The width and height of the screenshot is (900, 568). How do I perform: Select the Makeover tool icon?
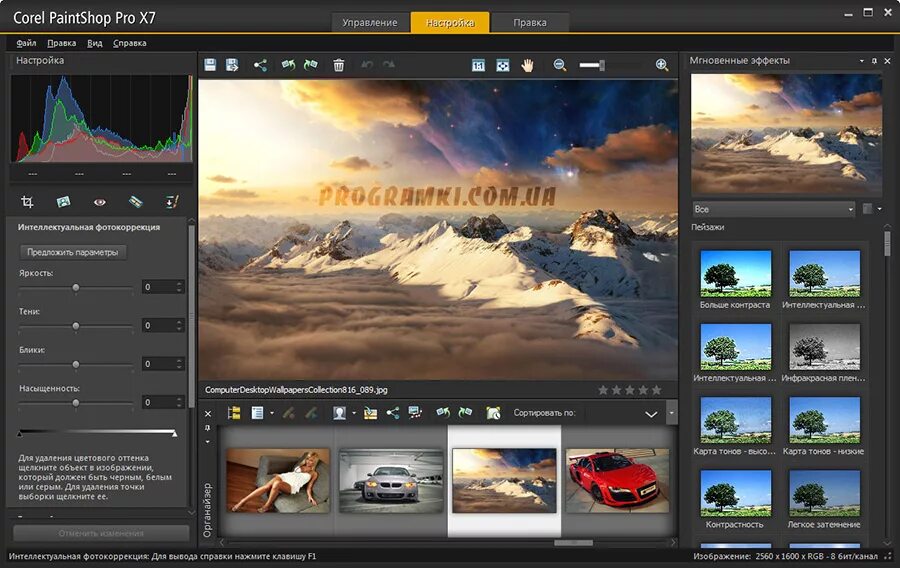pyautogui.click(x=135, y=201)
